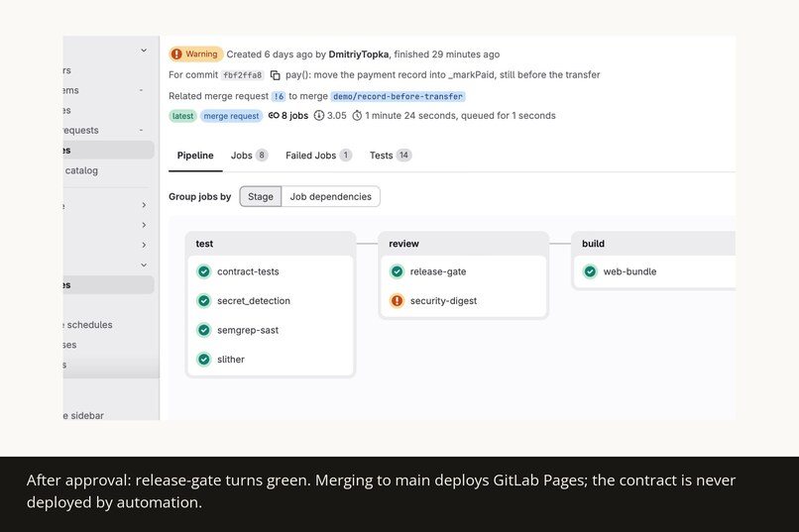The height and width of the screenshot is (532, 799).
Task: Open the release-gate job
Action: coord(438,271)
